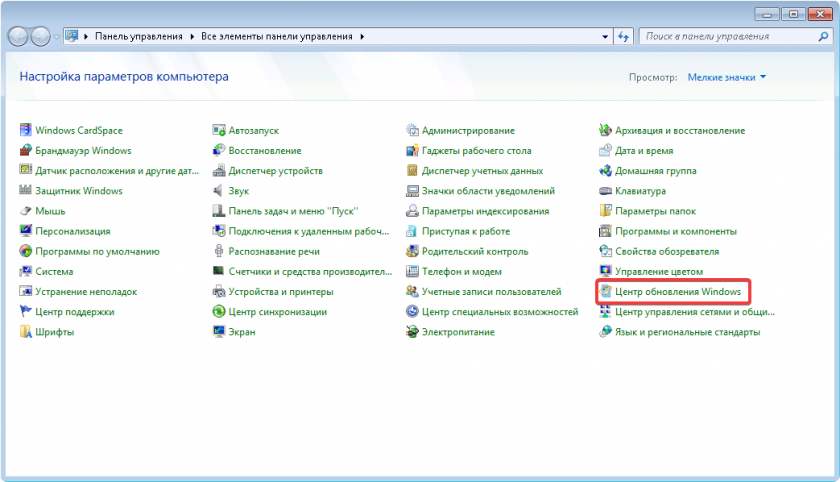
Task: Click the Шрифты fonts folder icon
Action: tap(26, 332)
